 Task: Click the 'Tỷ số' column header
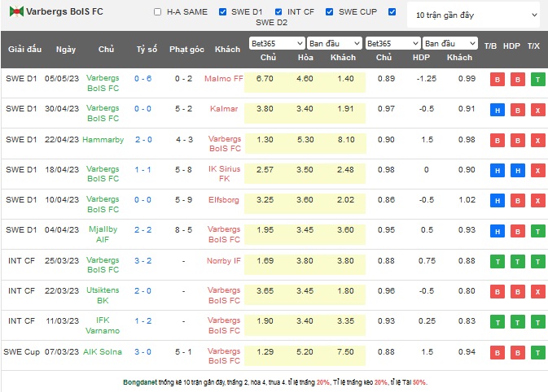147,50
